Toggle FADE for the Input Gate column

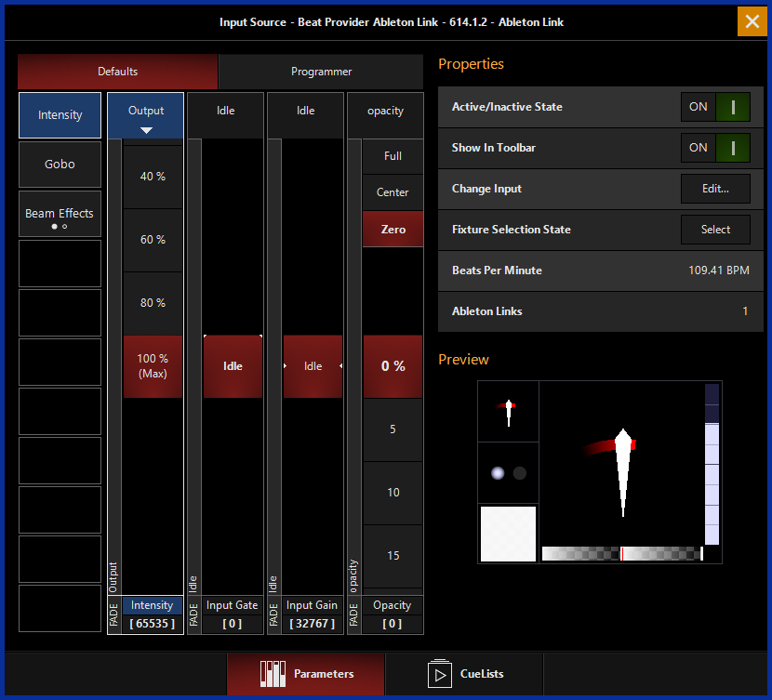(x=194, y=614)
